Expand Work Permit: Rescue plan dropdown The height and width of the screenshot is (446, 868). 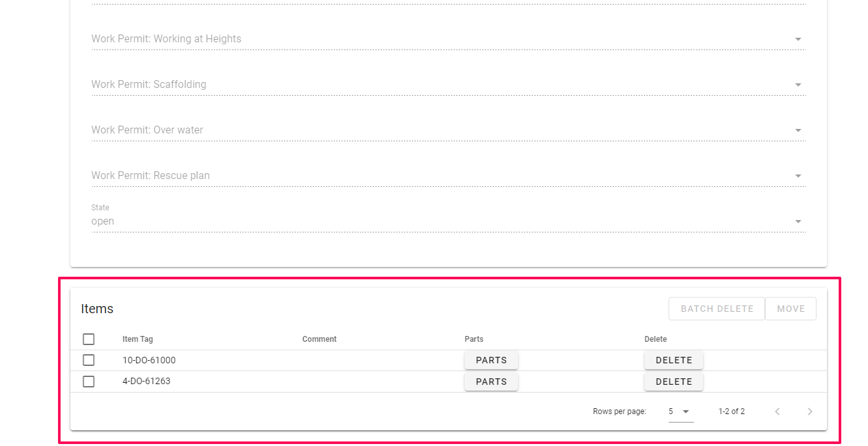[448, 176]
